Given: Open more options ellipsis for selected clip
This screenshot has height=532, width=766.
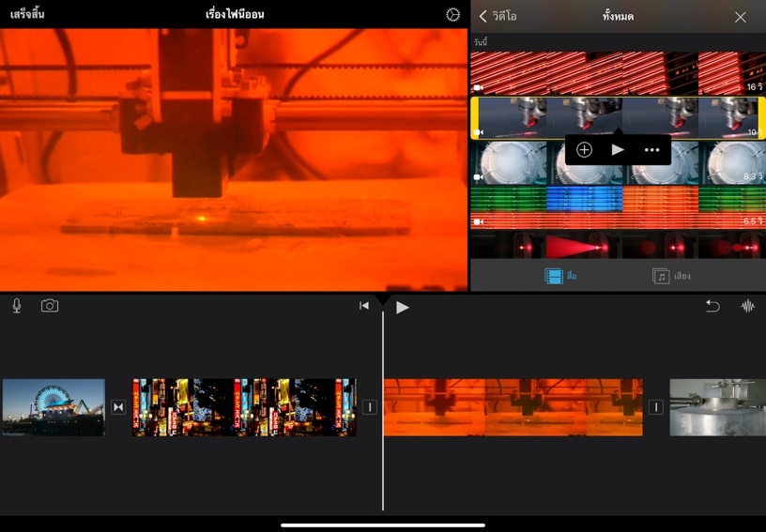Looking at the screenshot, I should (x=651, y=150).
